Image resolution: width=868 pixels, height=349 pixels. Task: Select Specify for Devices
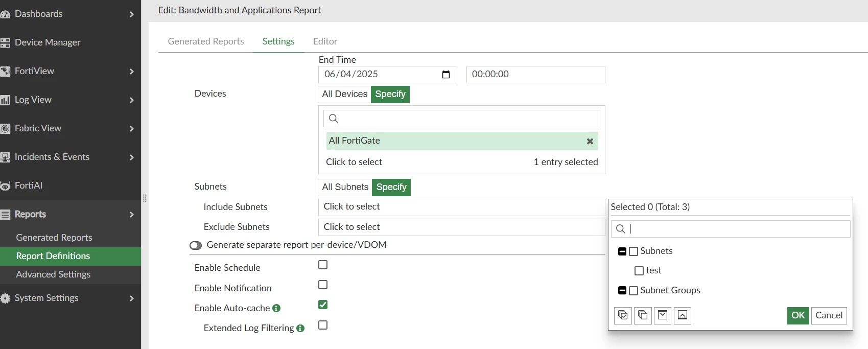pos(390,94)
